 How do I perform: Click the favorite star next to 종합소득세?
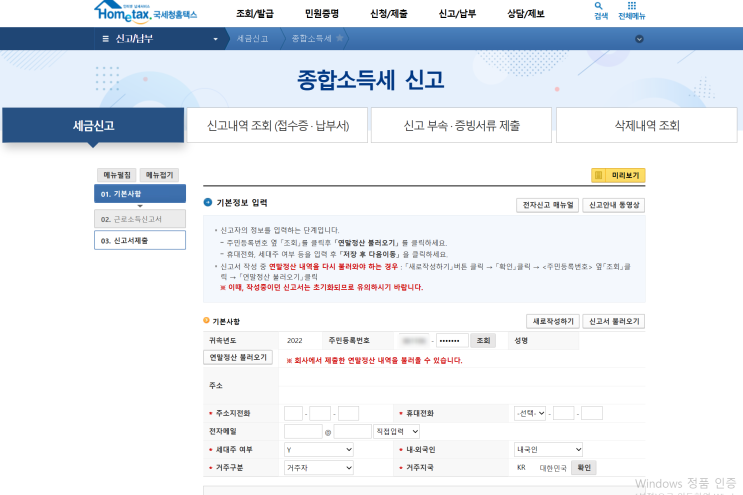tap(340, 38)
